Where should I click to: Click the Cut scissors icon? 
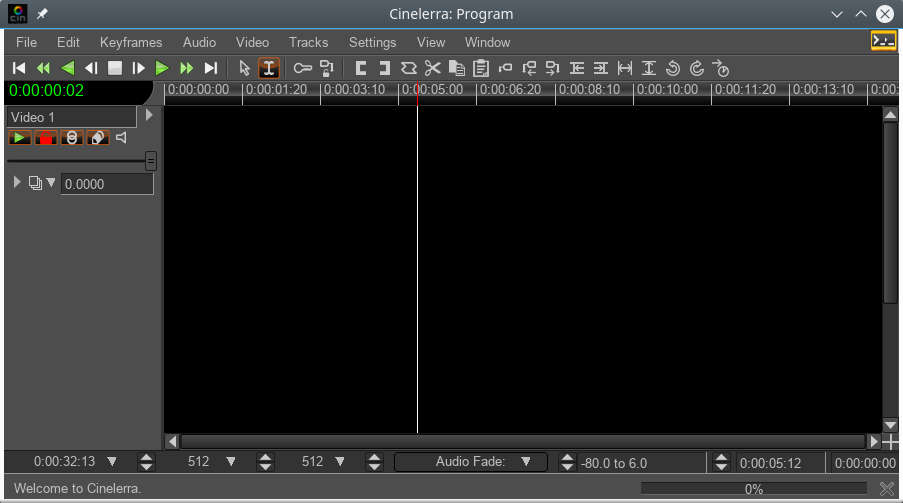pos(432,68)
